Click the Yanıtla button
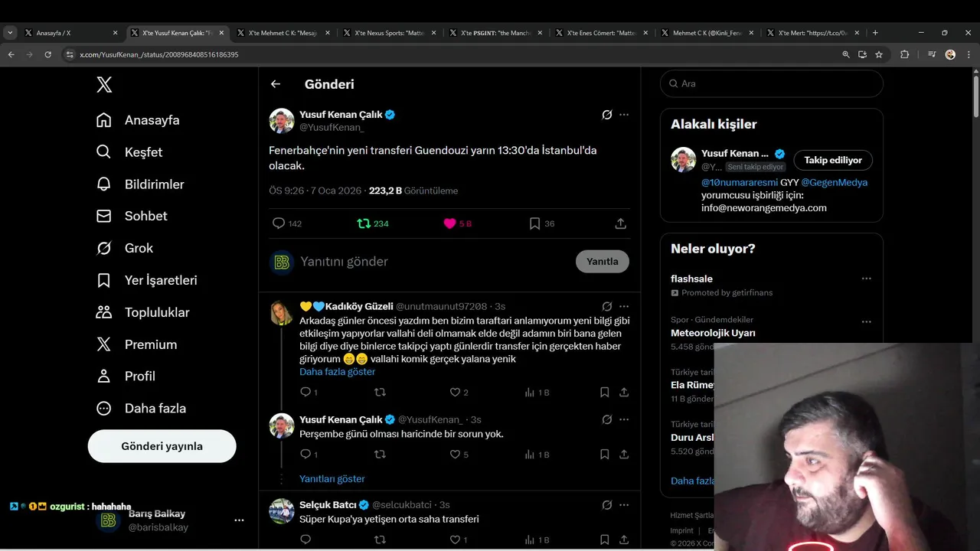This screenshot has width=980, height=551. click(x=603, y=262)
